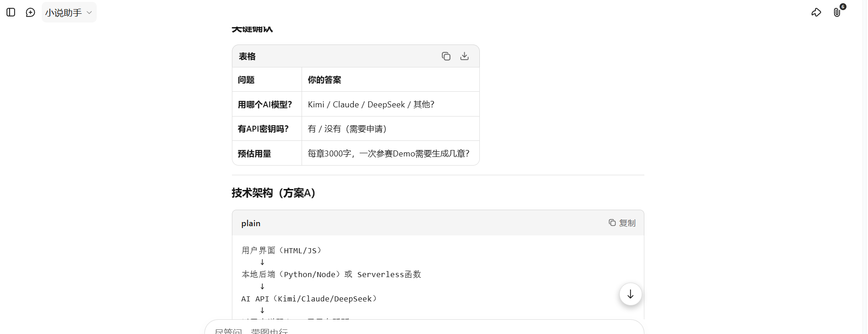The width and height of the screenshot is (868, 334).
Task: Start a new chat conversation
Action: point(30,12)
